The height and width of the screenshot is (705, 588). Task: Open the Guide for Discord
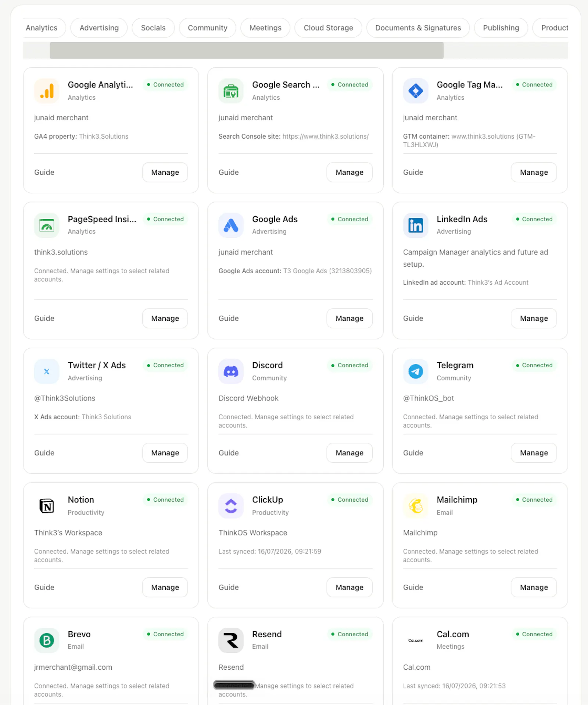click(x=229, y=453)
